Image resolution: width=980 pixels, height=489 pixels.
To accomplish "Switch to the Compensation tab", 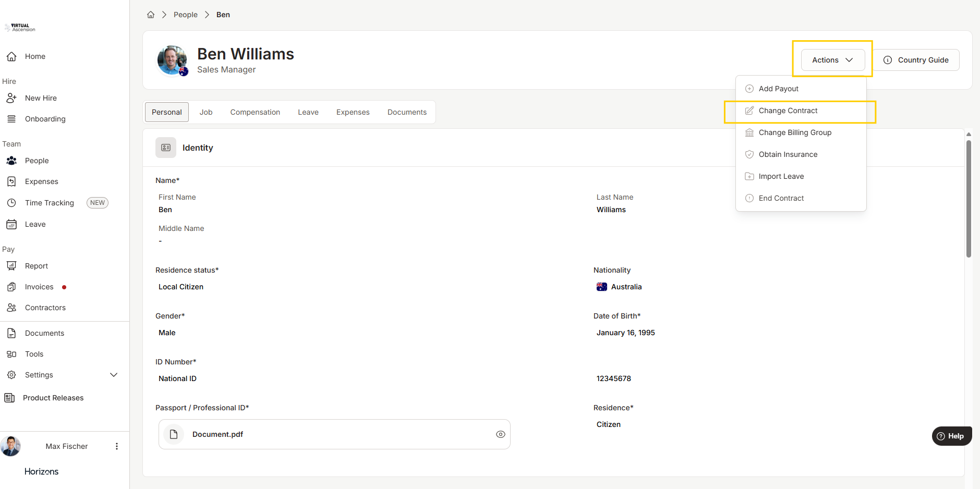I will coord(255,112).
